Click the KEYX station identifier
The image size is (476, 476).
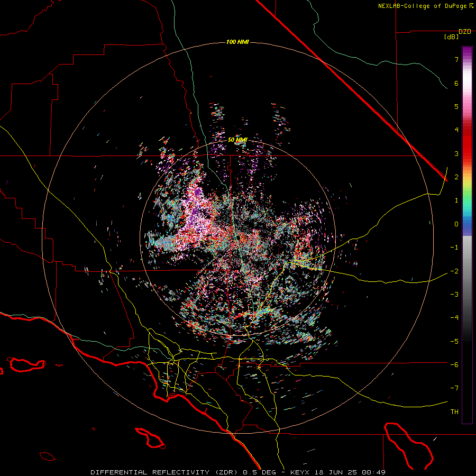(x=300, y=472)
